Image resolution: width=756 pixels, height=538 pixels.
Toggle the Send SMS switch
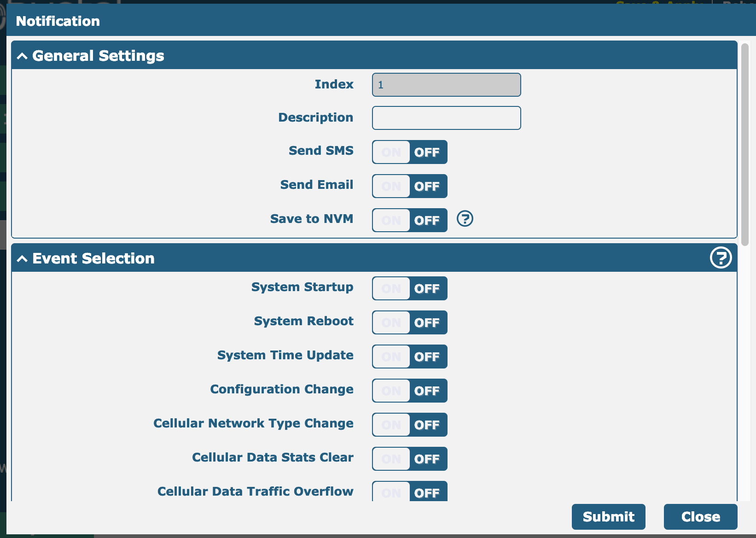[410, 152]
